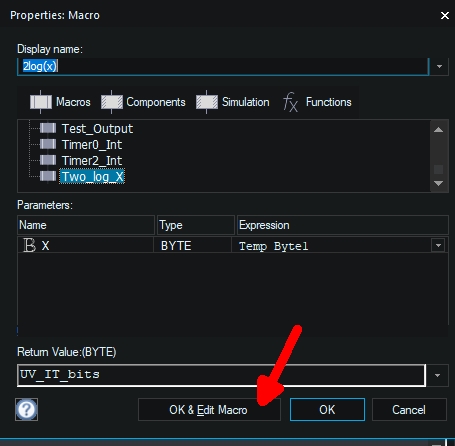This screenshot has height=446, width=455.
Task: Close the Properties: Macro dialog
Action: pyautogui.click(x=445, y=16)
